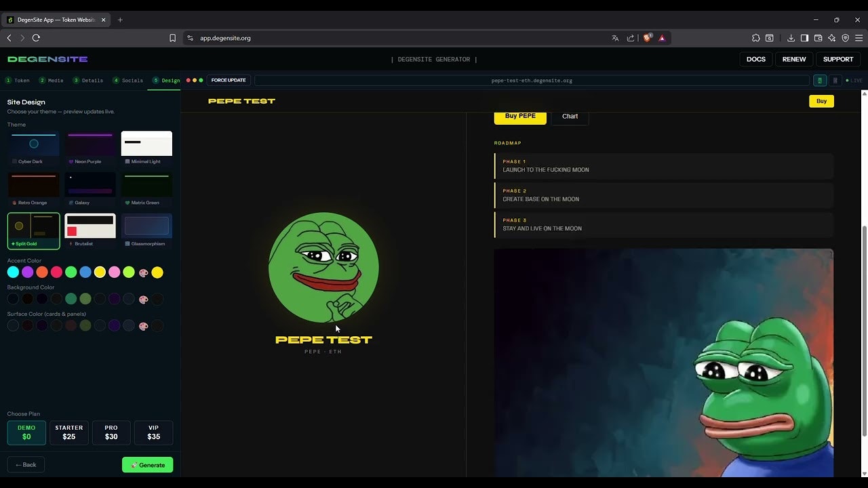Open the Brave Wallet icon

click(x=818, y=38)
